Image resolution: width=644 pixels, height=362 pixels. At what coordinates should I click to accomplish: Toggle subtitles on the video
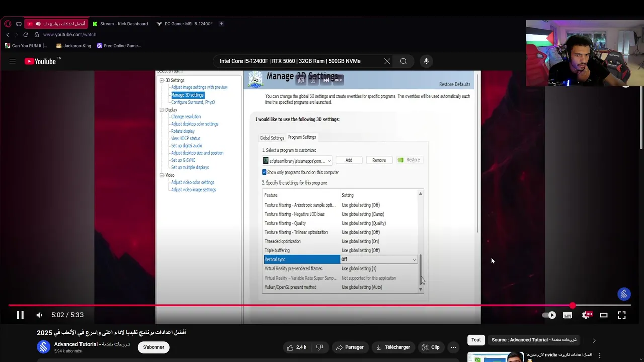[568, 315]
